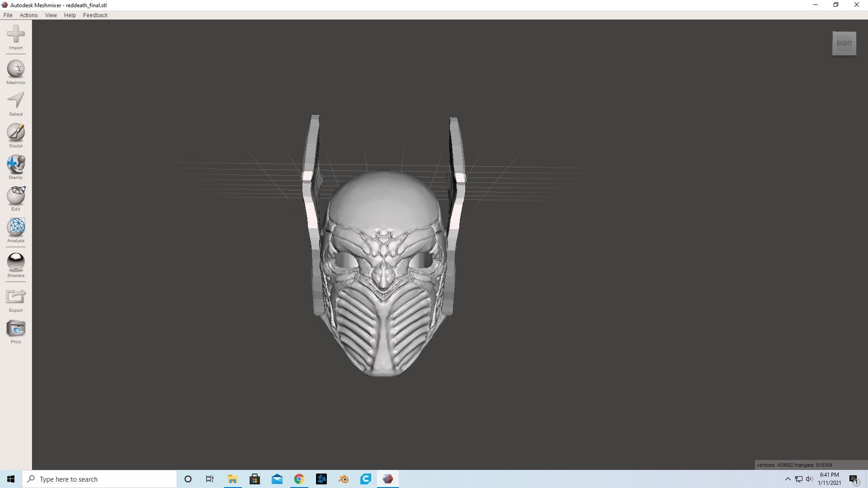Image resolution: width=868 pixels, height=488 pixels.
Task: Open the Stamp tool
Action: [16, 167]
